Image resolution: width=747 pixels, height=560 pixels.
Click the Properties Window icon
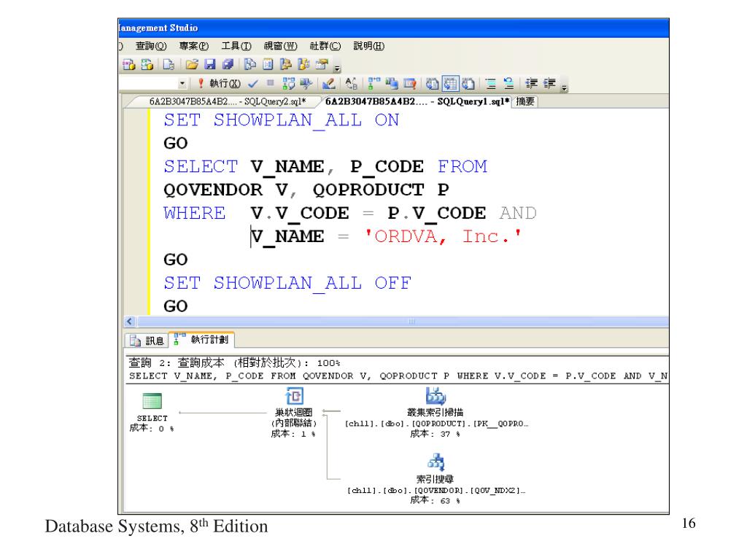pos(322,64)
